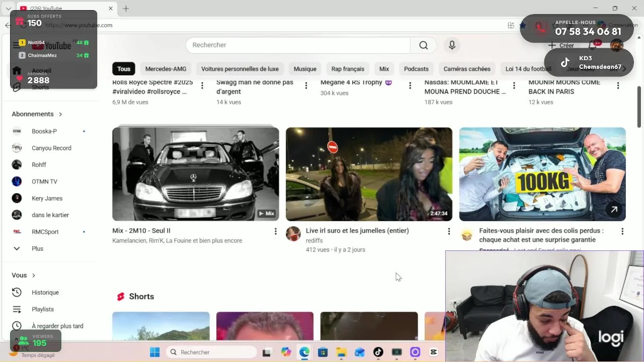Open options for the colis perdus ad
This screenshot has width=644, height=362.
click(x=622, y=231)
